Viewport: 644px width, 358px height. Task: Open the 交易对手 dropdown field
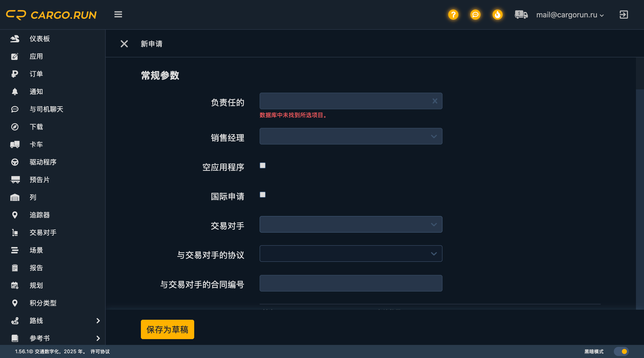[351, 224]
